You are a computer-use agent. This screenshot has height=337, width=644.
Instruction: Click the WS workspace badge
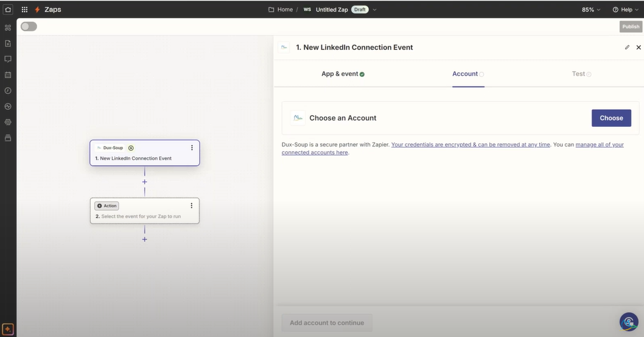[x=307, y=10]
